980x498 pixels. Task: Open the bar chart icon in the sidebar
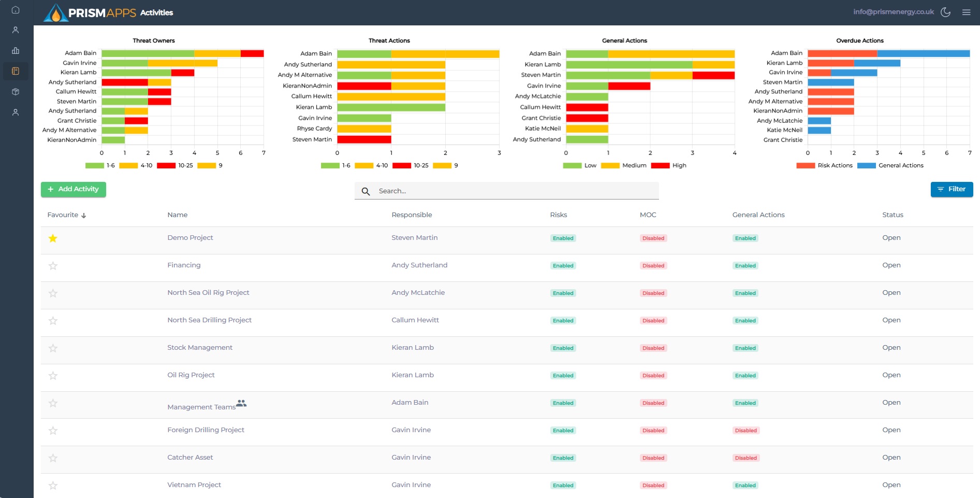tap(16, 51)
